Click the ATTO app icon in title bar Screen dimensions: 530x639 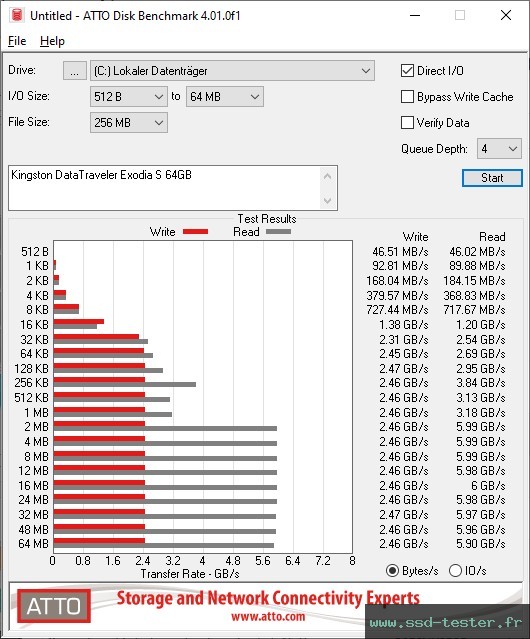17,15
